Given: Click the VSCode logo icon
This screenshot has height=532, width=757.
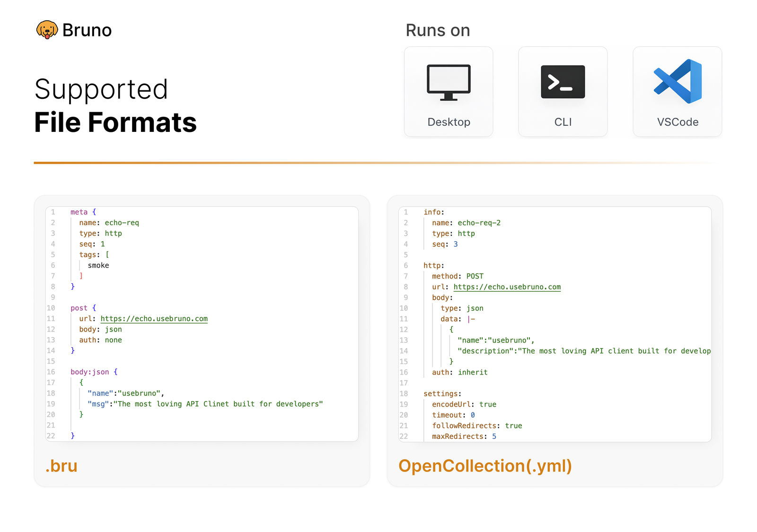Looking at the screenshot, I should coord(678,81).
